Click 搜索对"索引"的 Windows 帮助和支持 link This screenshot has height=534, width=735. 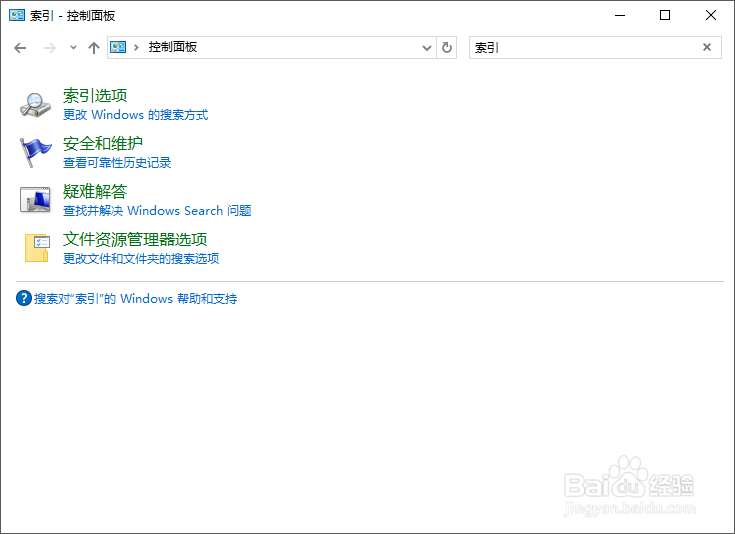click(x=135, y=299)
